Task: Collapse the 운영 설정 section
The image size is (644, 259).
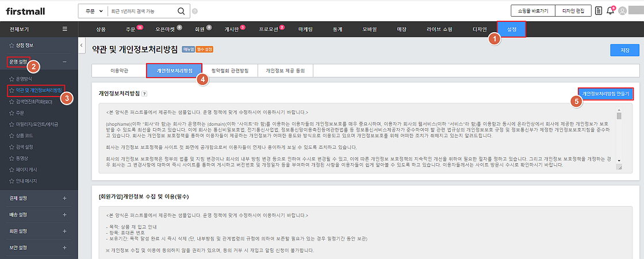Action: click(x=64, y=62)
